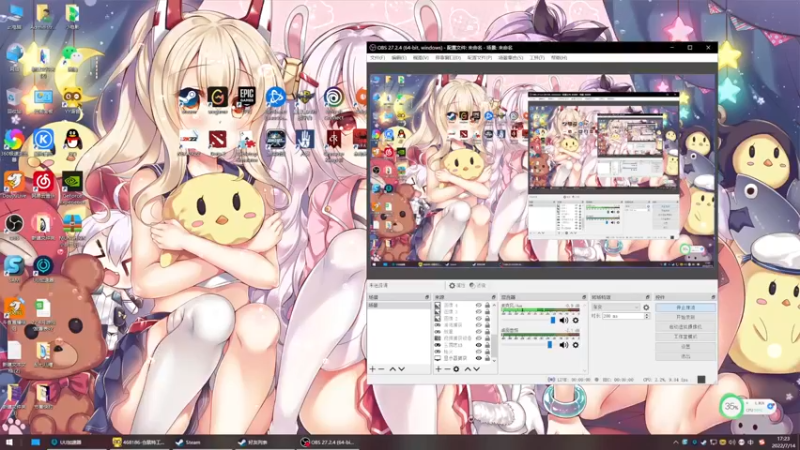The height and width of the screenshot is (450, 800).
Task: Open OBS 设置 from controls dock
Action: point(686,346)
